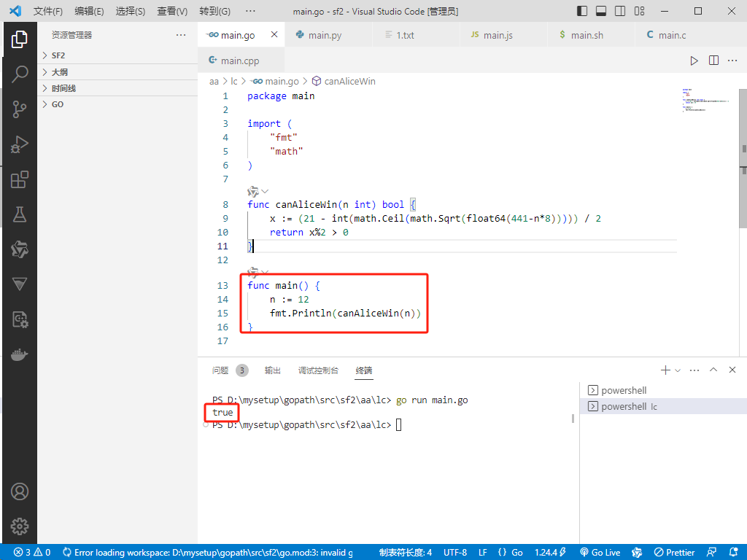Open the Search view in activity bar
Screen dimensions: 747x560
pos(20,74)
